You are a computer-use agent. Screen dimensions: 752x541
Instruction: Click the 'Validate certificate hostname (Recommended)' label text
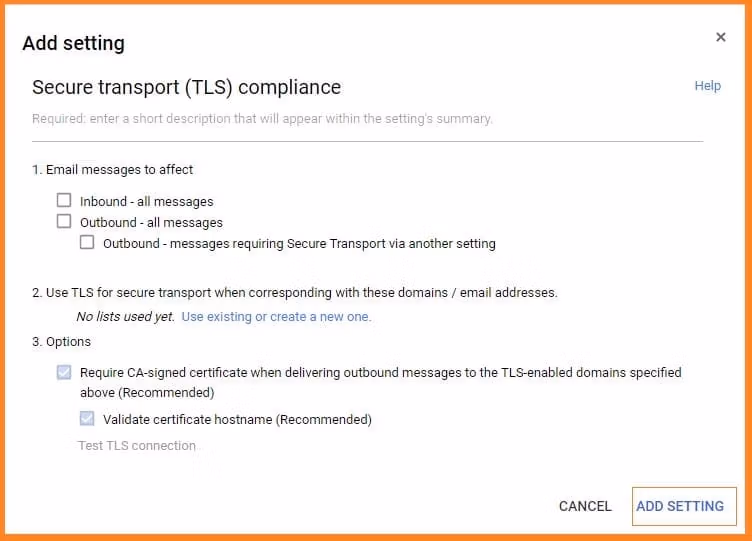[237, 420]
